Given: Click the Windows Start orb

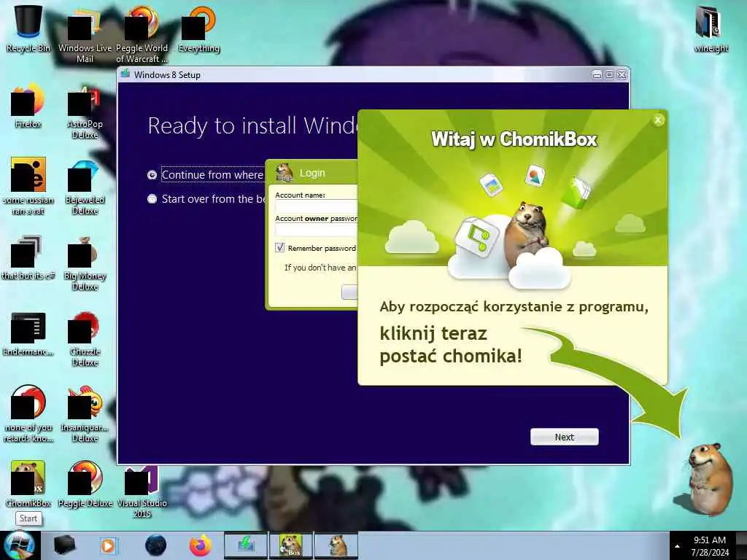Looking at the screenshot, I should [19, 545].
